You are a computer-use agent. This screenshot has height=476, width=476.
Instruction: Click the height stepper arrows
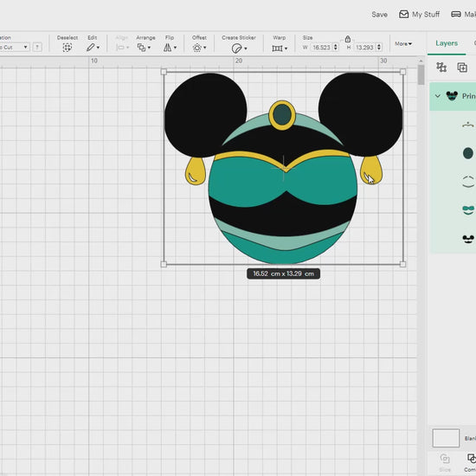[x=379, y=48]
